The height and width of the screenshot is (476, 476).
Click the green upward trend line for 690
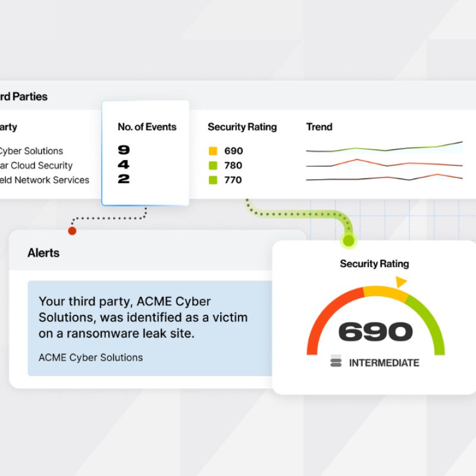pyautogui.click(x=384, y=147)
